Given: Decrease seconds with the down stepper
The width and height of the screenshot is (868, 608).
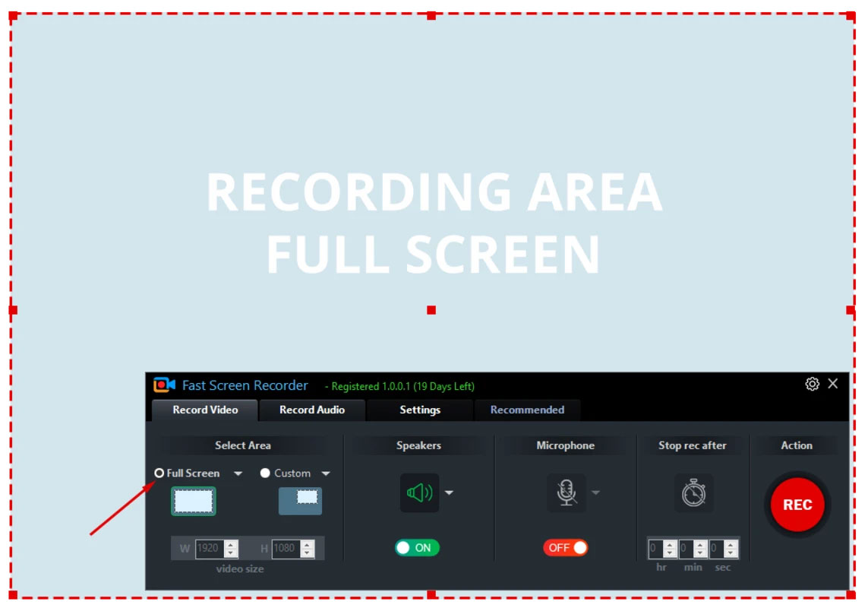Looking at the screenshot, I should [x=731, y=554].
